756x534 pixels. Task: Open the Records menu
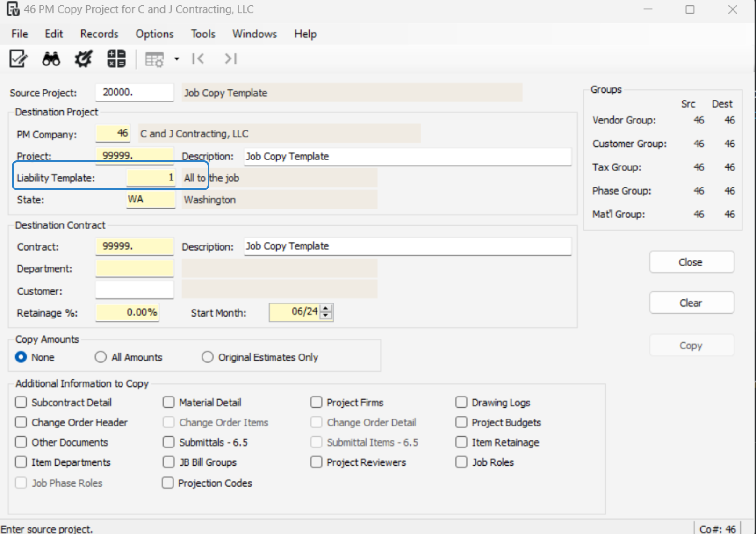point(99,34)
